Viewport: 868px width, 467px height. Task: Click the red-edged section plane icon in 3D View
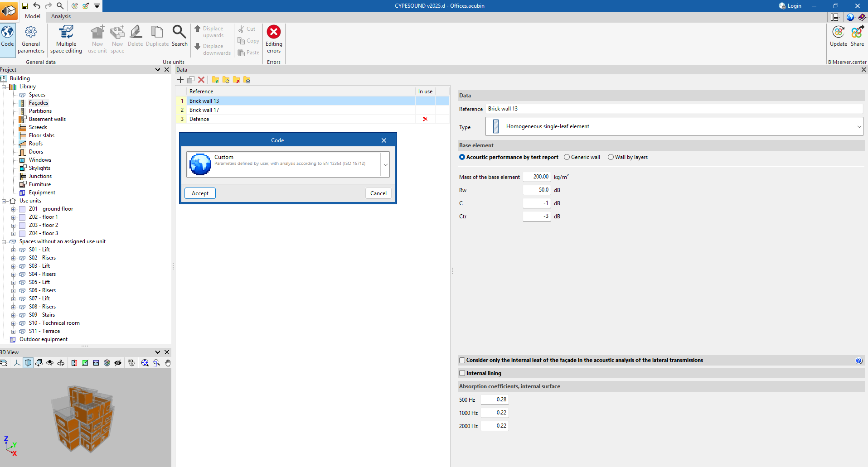74,363
